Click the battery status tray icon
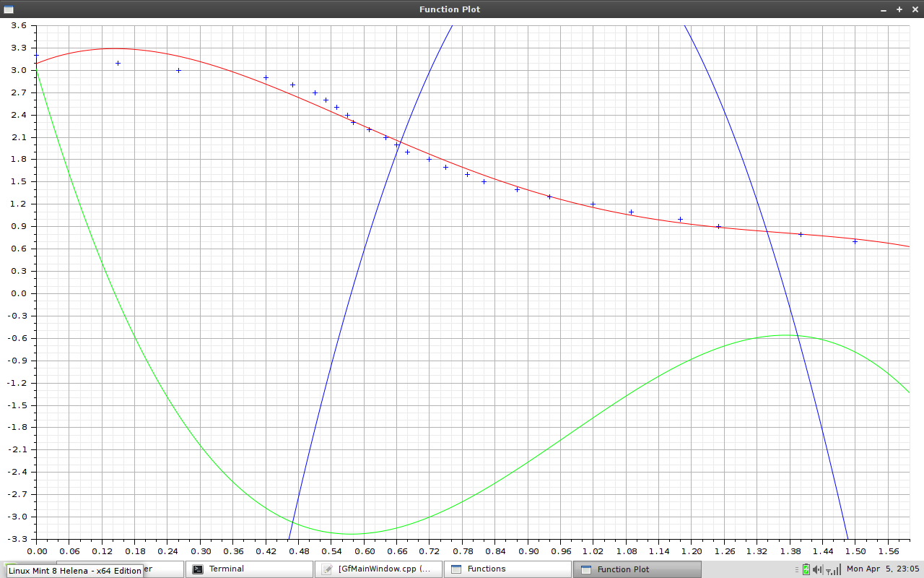 [806, 569]
